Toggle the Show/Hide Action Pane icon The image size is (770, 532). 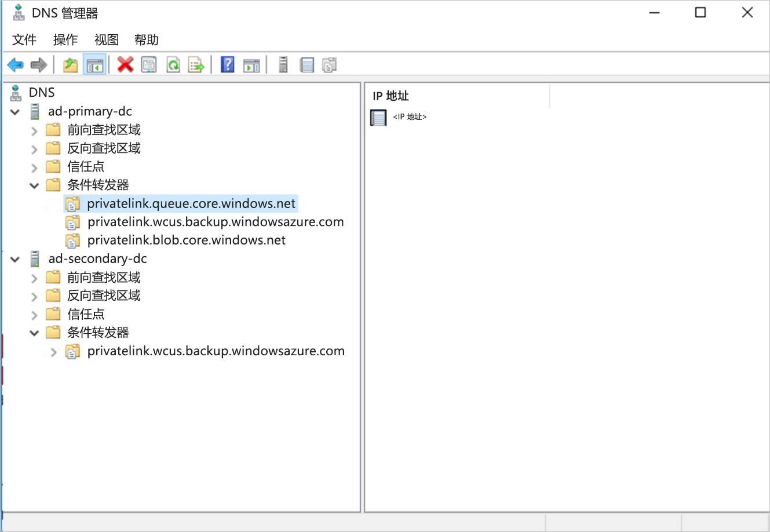[251, 65]
